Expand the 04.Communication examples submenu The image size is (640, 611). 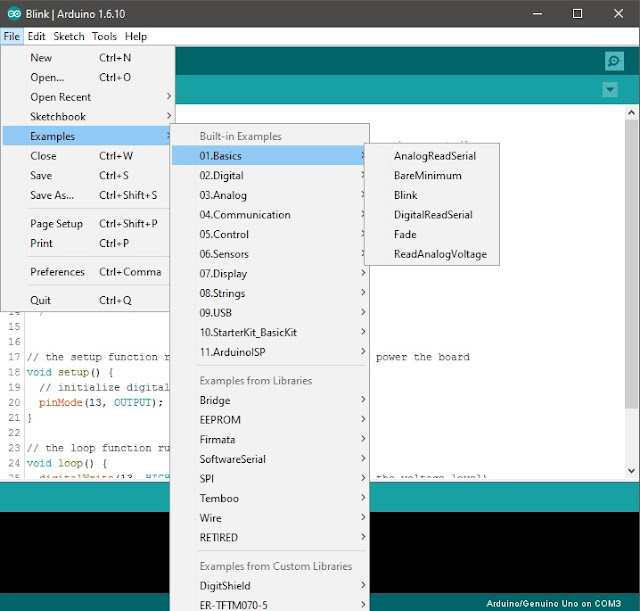269,214
